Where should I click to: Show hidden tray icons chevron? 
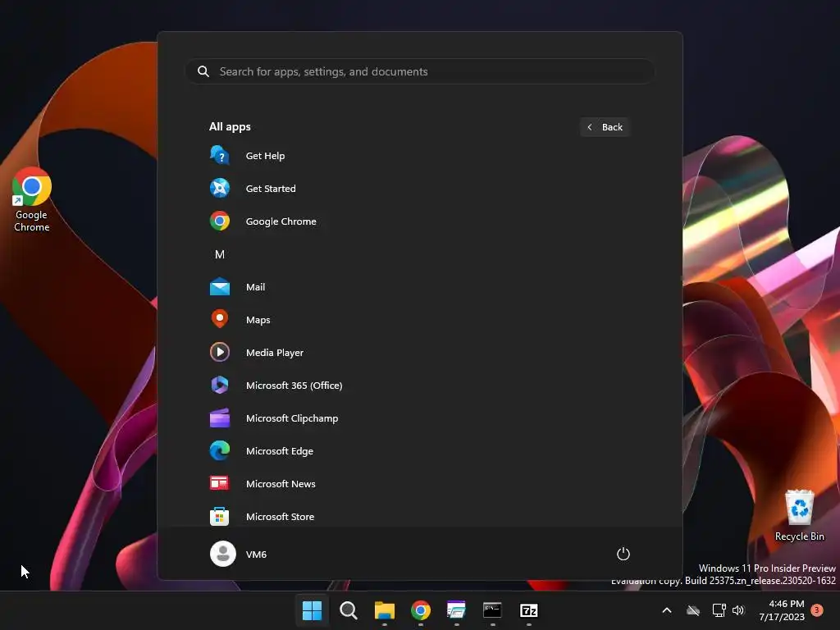667,610
